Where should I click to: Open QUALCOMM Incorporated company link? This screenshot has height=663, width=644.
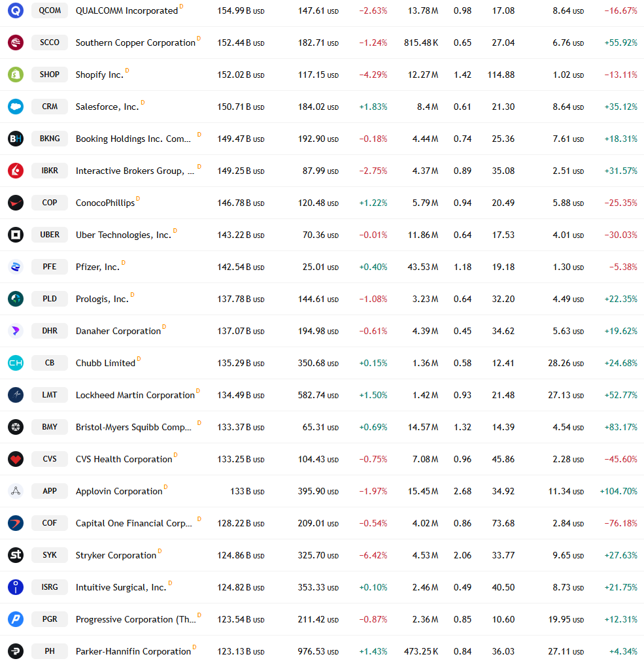pyautogui.click(x=126, y=10)
